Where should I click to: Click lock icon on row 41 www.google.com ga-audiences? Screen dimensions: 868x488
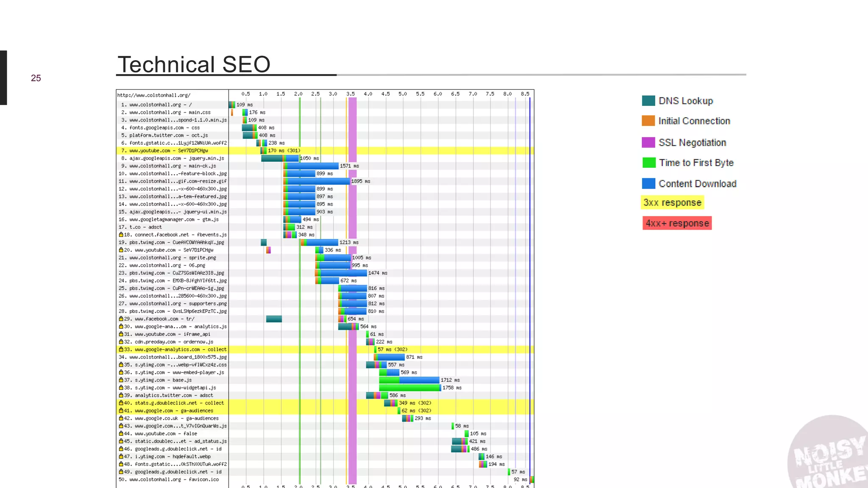[121, 410]
